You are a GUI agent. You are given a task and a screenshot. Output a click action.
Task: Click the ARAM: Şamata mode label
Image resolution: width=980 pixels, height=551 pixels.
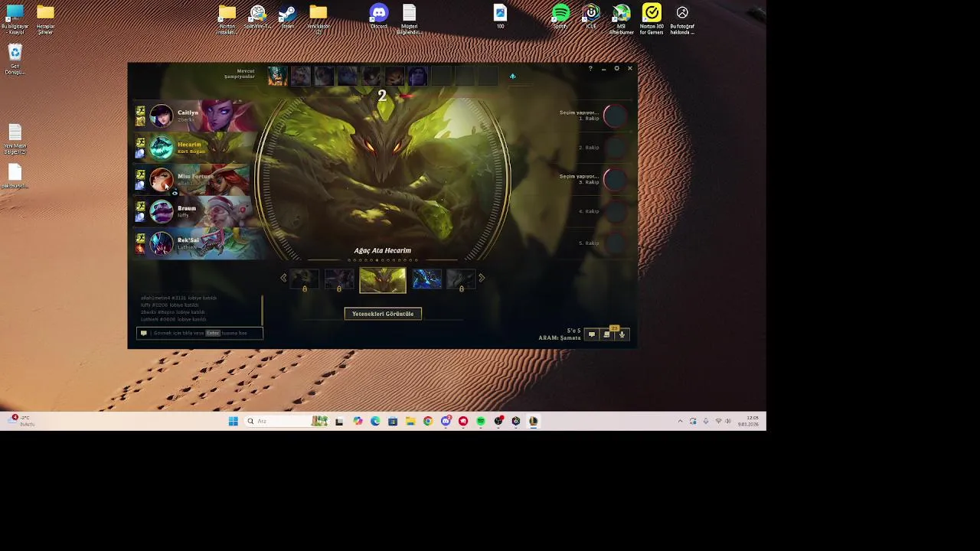560,337
